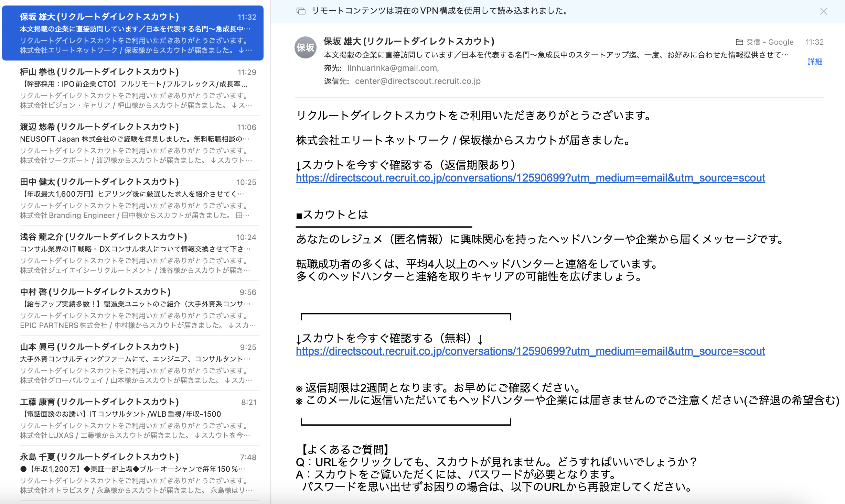
Task: Open first directscout conversations URL
Action: click(x=530, y=178)
